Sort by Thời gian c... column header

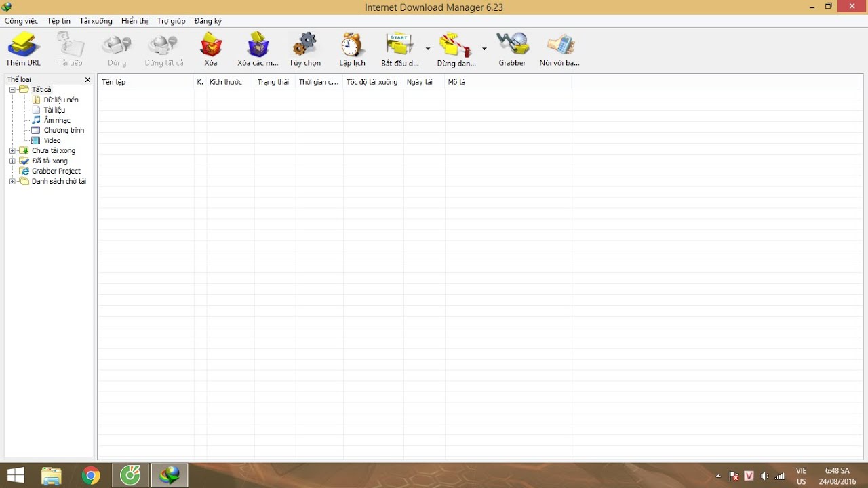[x=319, y=82]
